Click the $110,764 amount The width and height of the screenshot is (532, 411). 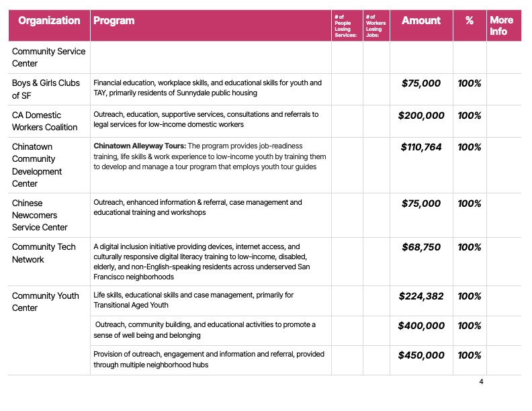(x=421, y=147)
